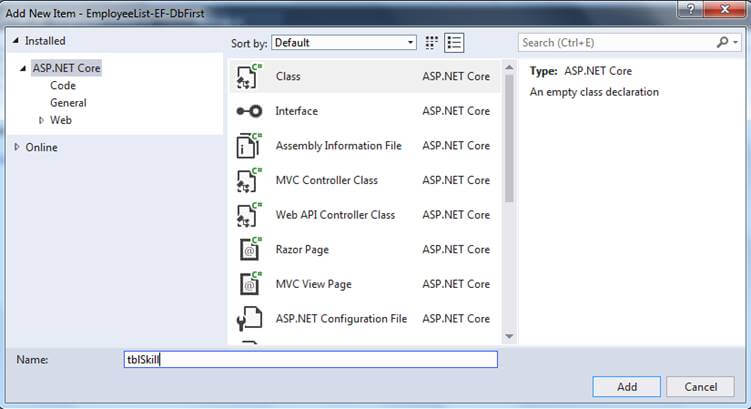Viewport: 751px width, 409px height.
Task: Collapse the Installed section
Action: (x=16, y=41)
